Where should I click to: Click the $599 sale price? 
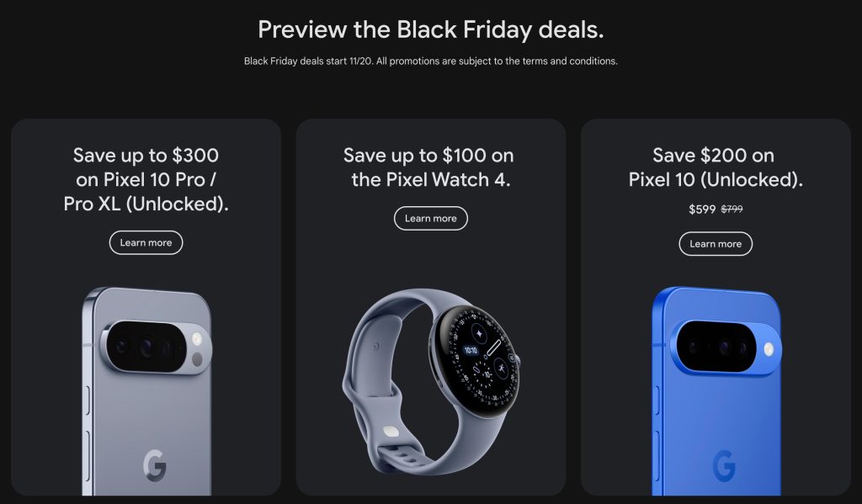click(x=702, y=210)
